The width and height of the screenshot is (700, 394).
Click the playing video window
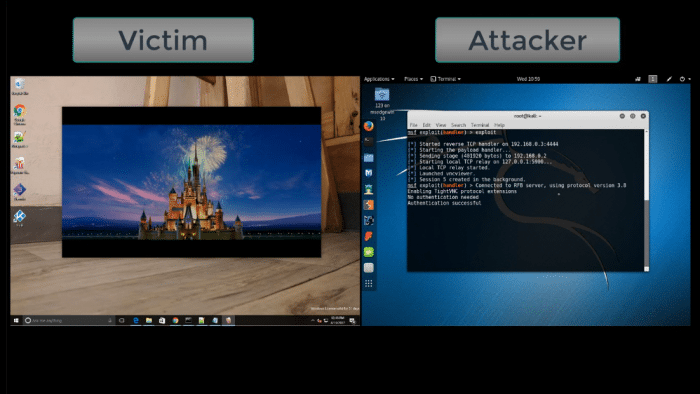click(x=192, y=182)
